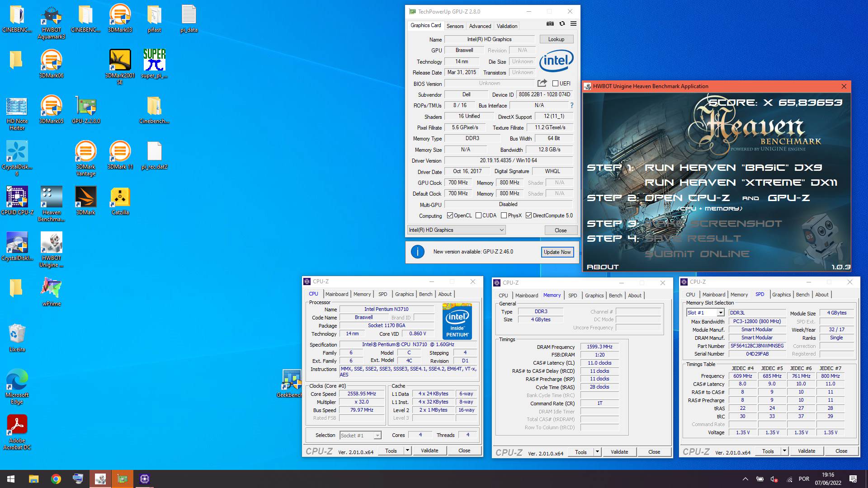Screen dimensions: 868x488
Task: Expand Tools arrow in CPU-Z Memory window
Action: [597, 452]
